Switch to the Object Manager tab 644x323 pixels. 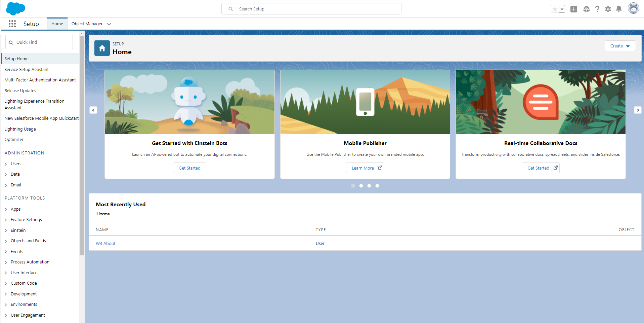pyautogui.click(x=87, y=24)
